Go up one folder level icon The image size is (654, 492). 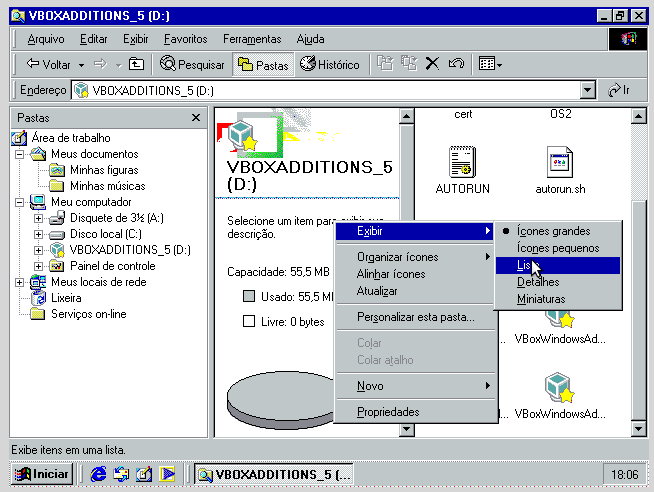tap(136, 65)
